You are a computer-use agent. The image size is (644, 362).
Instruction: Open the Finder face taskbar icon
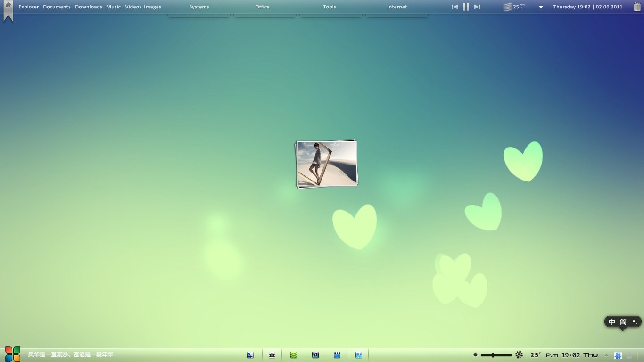[250, 355]
